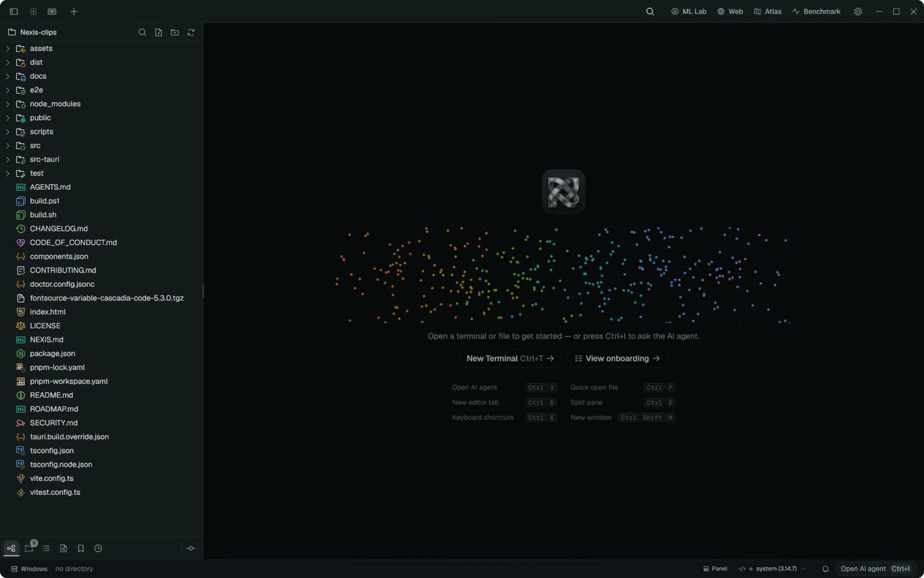Open the package.json file
Screen dimensions: 924x578
(x=101, y=353)
